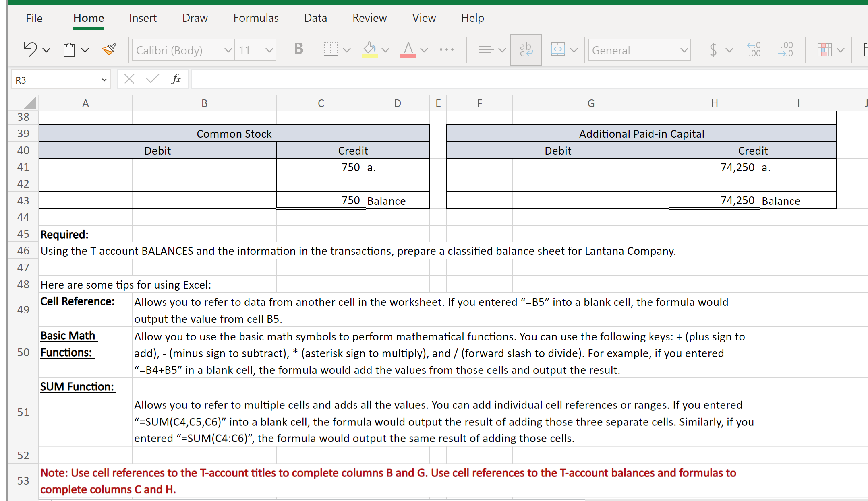Open the Font Size dropdown
Viewport: 868px width, 501px height.
(x=255, y=49)
